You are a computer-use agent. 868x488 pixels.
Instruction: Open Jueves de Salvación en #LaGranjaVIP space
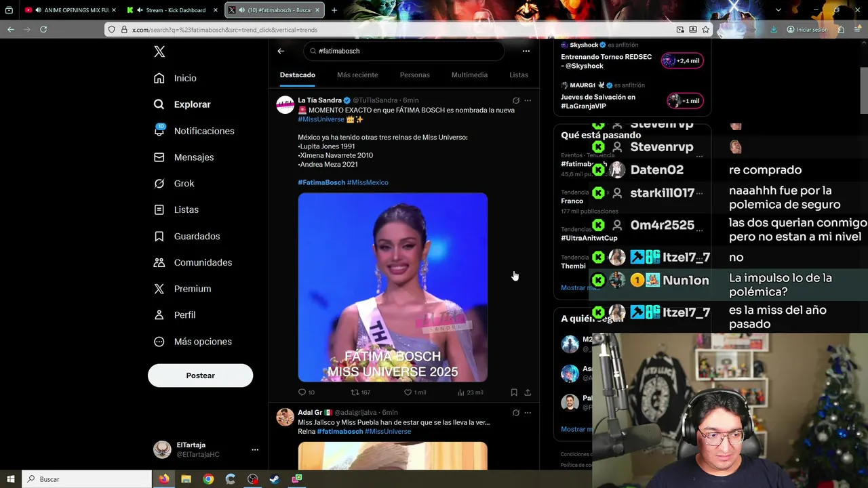(632, 97)
